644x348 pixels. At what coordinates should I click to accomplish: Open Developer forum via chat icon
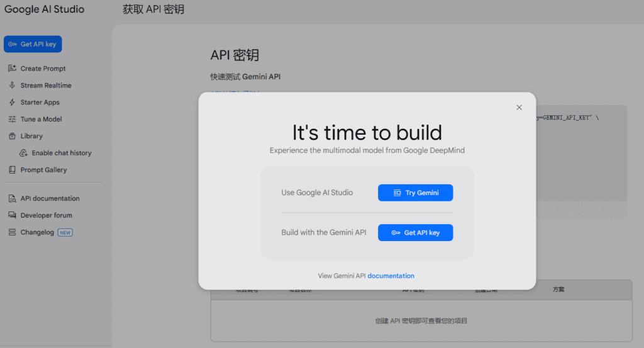tap(12, 215)
